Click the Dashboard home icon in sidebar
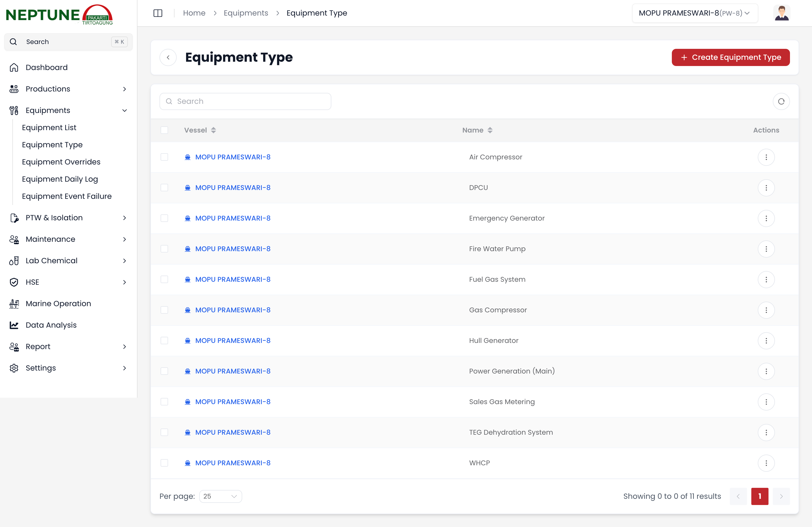The width and height of the screenshot is (812, 527). pos(14,68)
